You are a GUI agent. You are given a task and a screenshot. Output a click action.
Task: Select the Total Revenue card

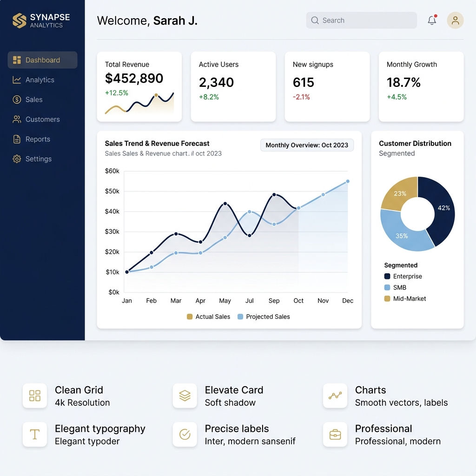point(139,86)
